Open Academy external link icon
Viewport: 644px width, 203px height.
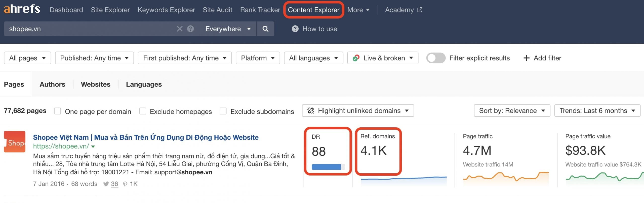(x=420, y=10)
